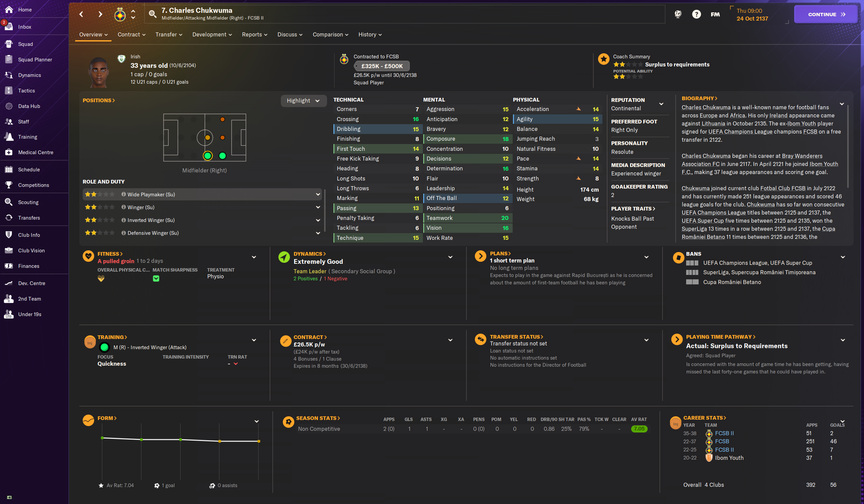Open the Highlight dropdown
The image size is (864, 504).
click(x=303, y=101)
